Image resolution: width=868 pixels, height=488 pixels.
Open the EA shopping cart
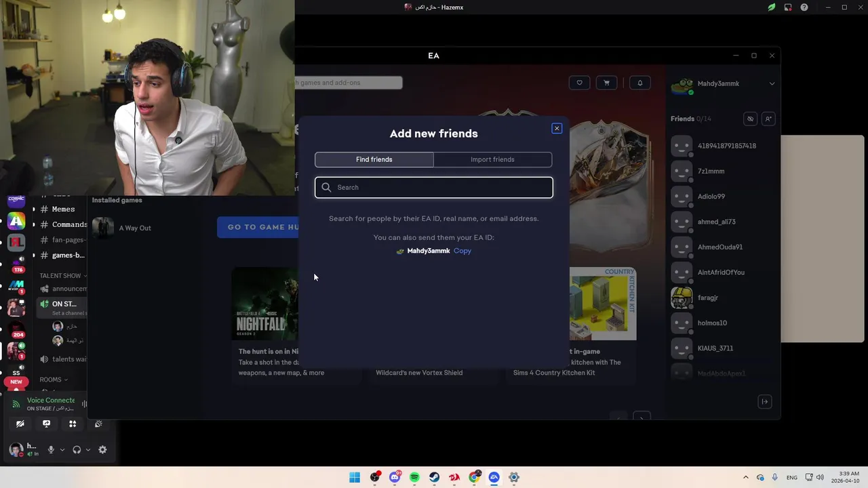(606, 83)
